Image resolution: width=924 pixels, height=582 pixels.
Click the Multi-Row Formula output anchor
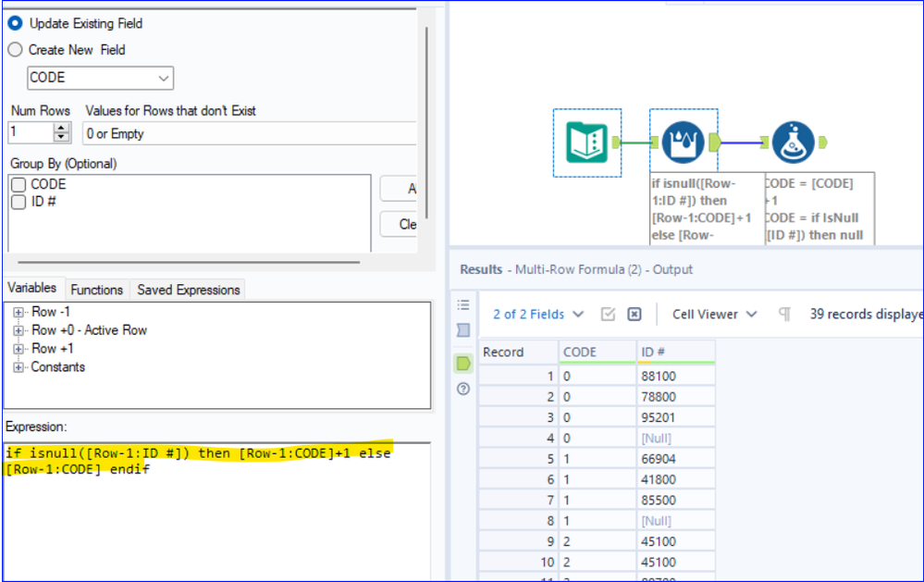pos(714,142)
